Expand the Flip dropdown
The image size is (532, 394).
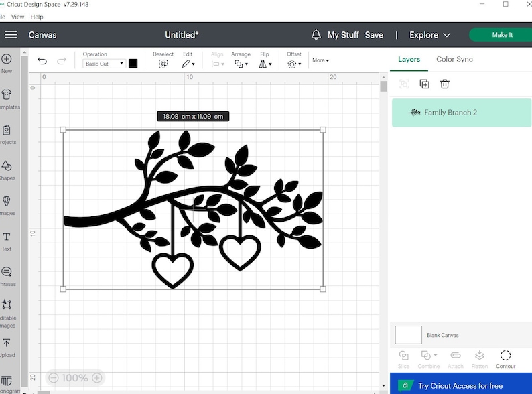(x=265, y=64)
